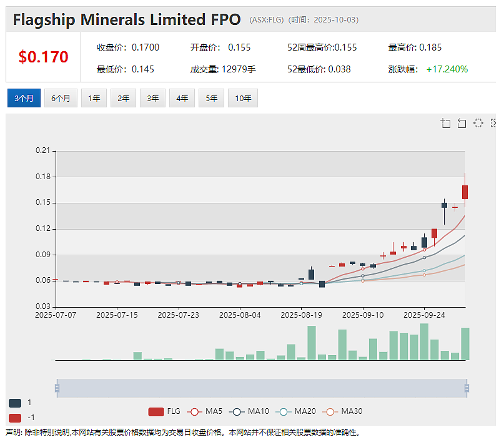
Task: Toggle MA5 line in legend
Action: [x=204, y=411]
